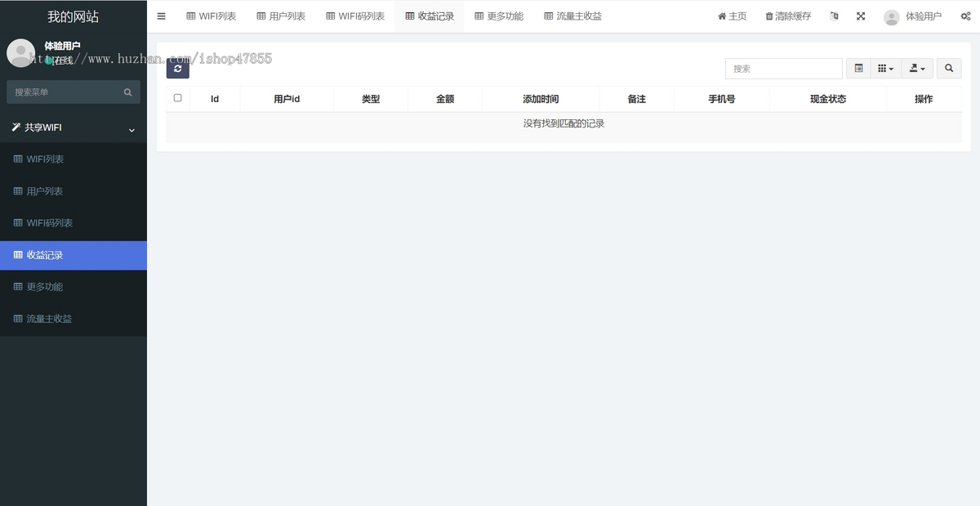Refresh the table with the reload button

click(178, 69)
